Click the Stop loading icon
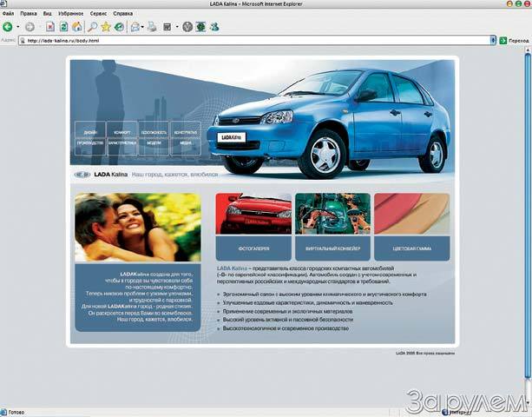The height and width of the screenshot is (417, 532). (50, 27)
